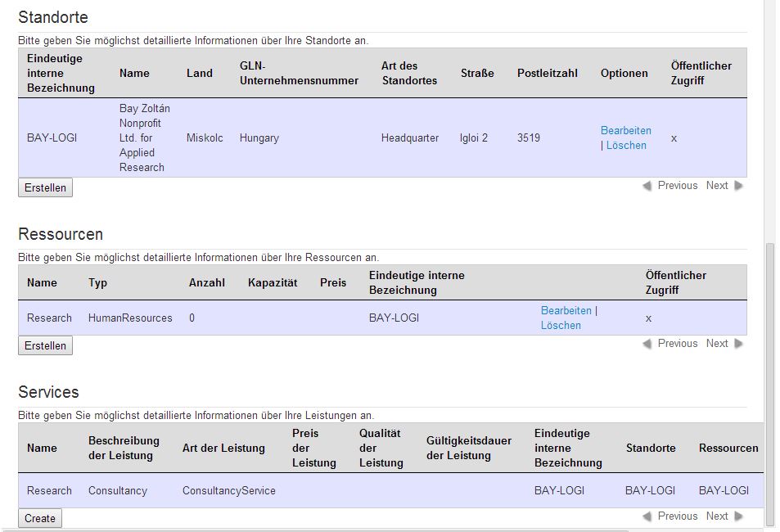Click the Anzahl column header in Ressourcen
780x532 pixels.
click(x=207, y=282)
